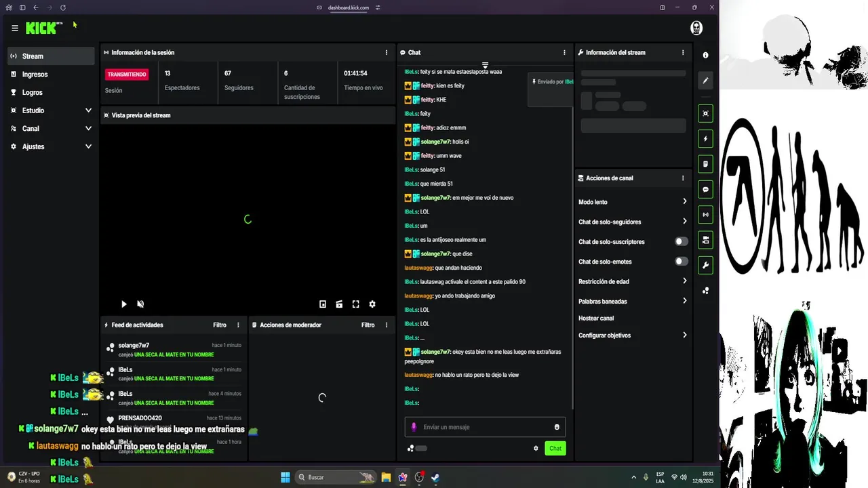This screenshot has height=488, width=868.
Task: Open chat settings gear next to Chat button
Action: coord(536,448)
